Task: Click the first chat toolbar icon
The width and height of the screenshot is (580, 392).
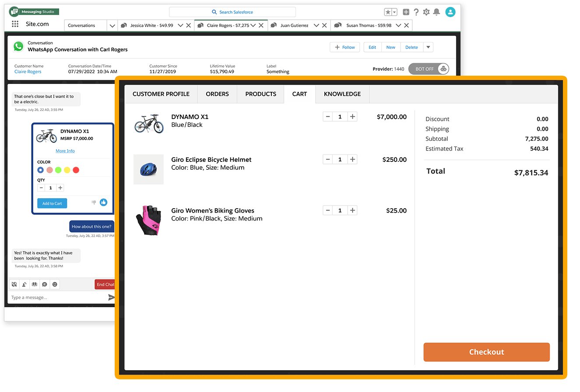Action: 14,284
